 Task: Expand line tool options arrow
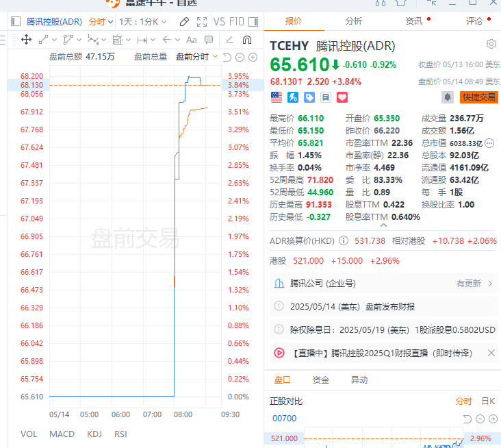(x=54, y=40)
